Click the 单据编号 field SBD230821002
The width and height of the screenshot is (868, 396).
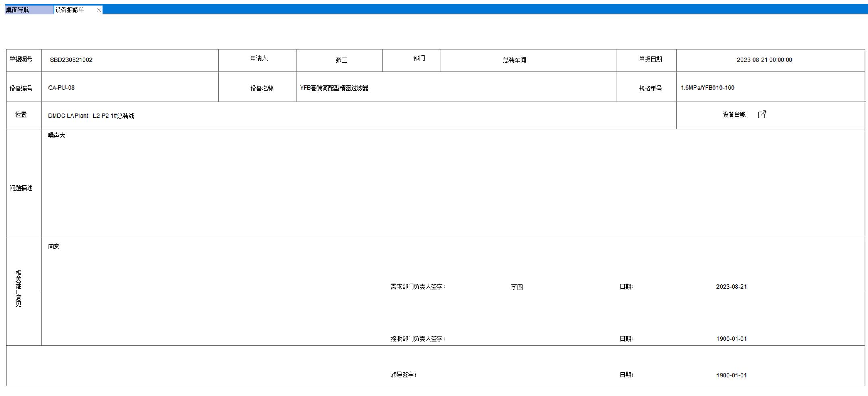(71, 60)
